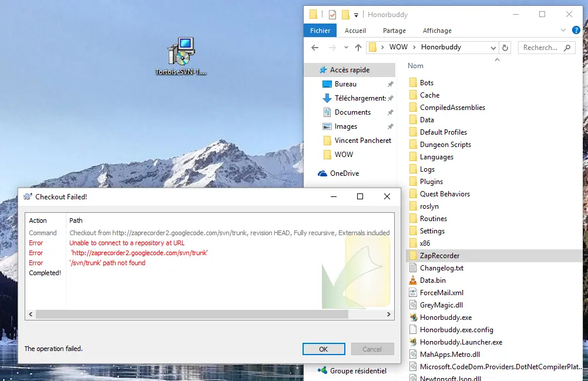Select the Changelog.txt file
The image size is (588, 381).
[441, 268]
